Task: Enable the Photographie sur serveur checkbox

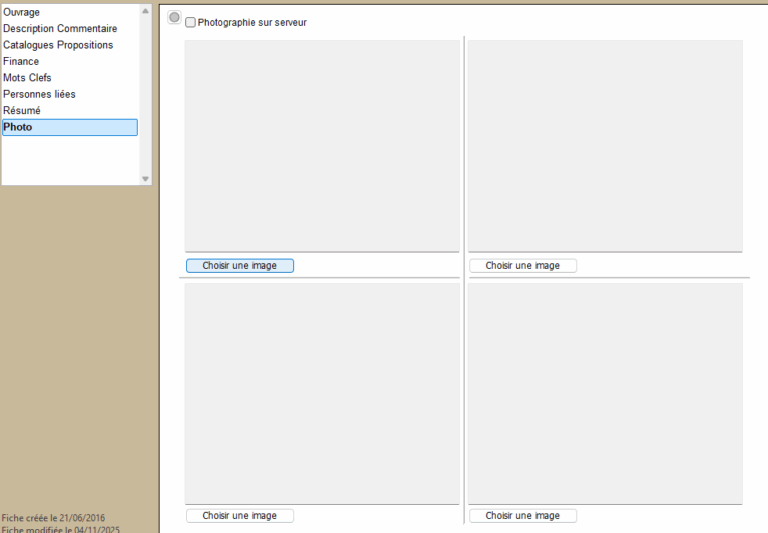Action: [191, 22]
